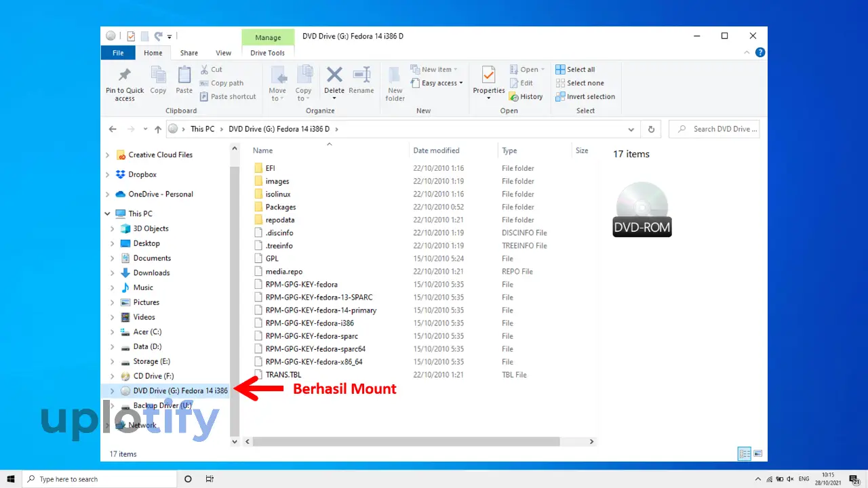Click the Help question mark icon
Image resolution: width=868 pixels, height=488 pixels.
pos(760,52)
